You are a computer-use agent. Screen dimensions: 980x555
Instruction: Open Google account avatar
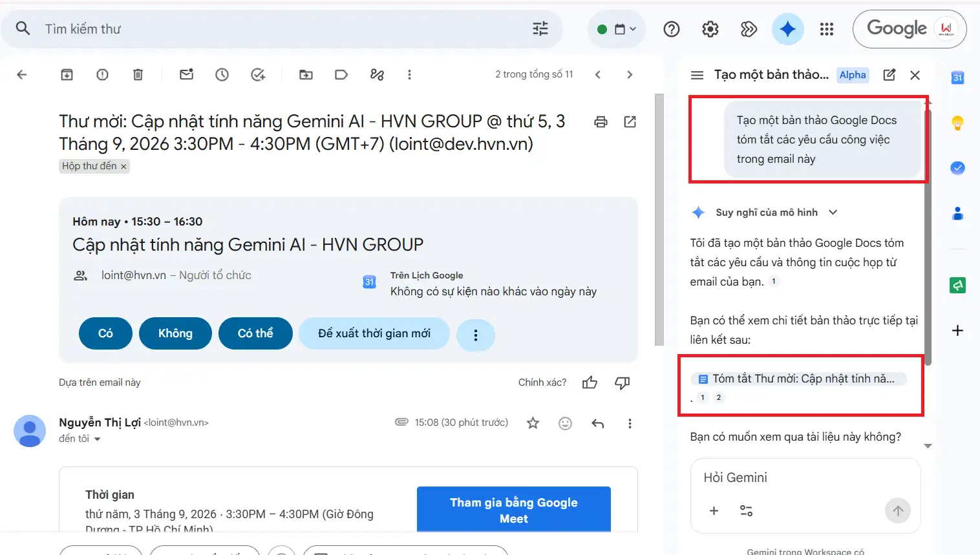[946, 28]
